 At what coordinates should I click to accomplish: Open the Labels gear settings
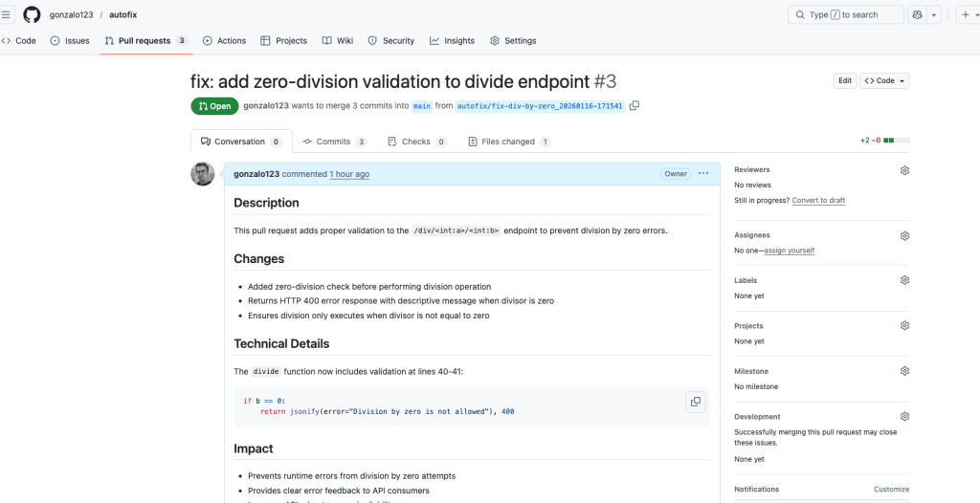(904, 280)
